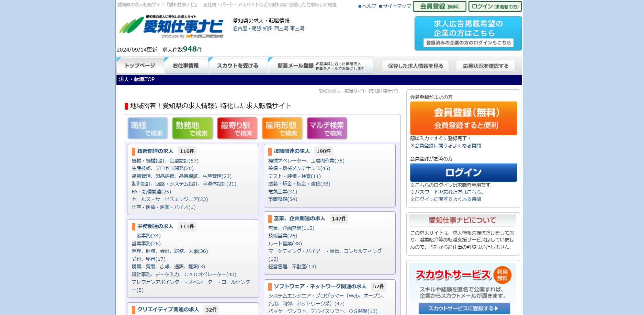Open the スカウトサービス banner image

click(x=463, y=288)
